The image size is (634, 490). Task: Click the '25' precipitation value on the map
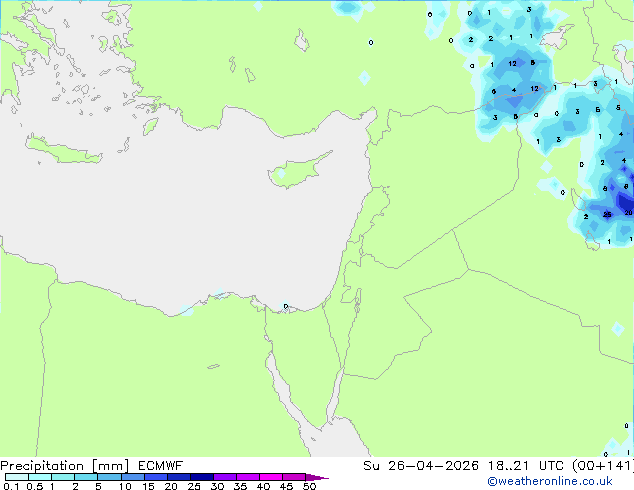pyautogui.click(x=607, y=214)
